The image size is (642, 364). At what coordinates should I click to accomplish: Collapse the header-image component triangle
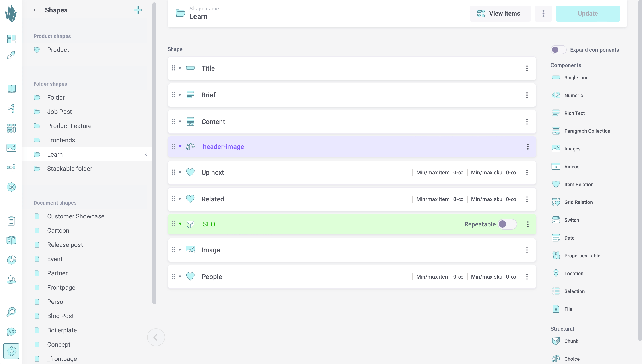coord(180,146)
